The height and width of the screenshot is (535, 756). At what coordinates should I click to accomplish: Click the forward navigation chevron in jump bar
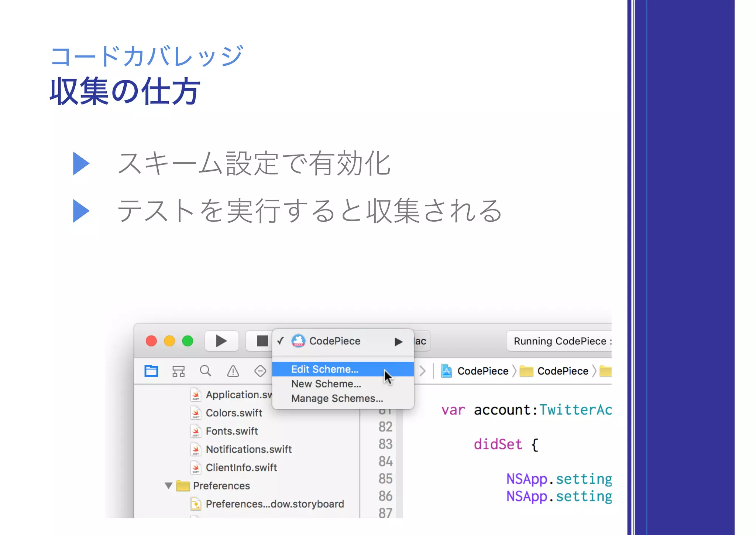coord(423,371)
